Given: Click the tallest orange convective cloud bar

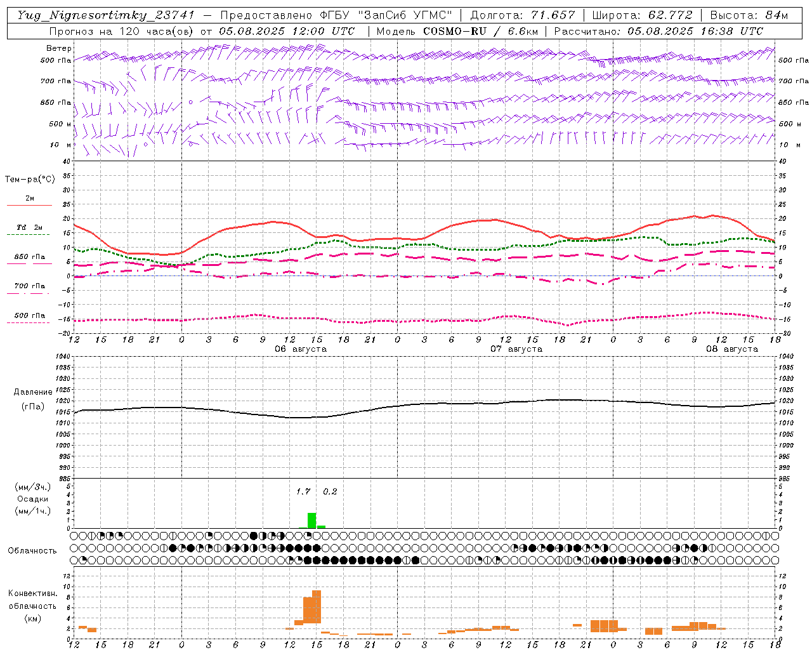Looking at the screenshot, I should (x=317, y=607).
